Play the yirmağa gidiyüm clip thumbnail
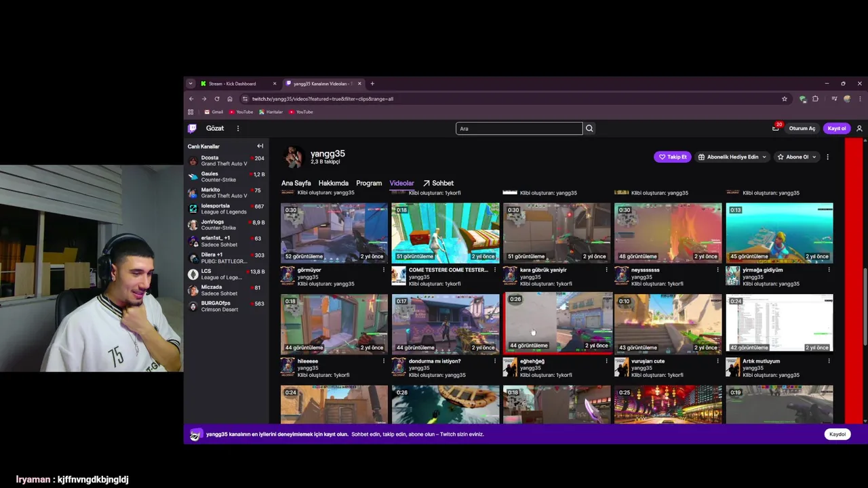This screenshot has height=488, width=868. (x=779, y=232)
